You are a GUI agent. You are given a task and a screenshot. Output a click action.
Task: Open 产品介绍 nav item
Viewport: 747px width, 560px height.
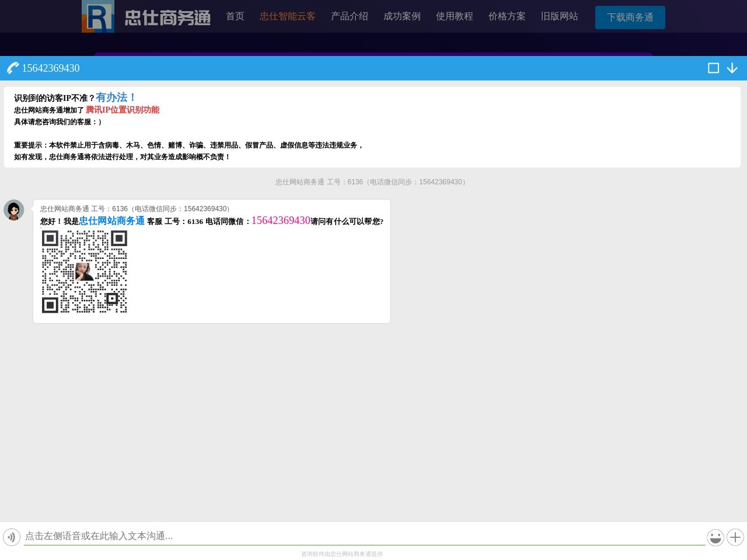pyautogui.click(x=350, y=16)
